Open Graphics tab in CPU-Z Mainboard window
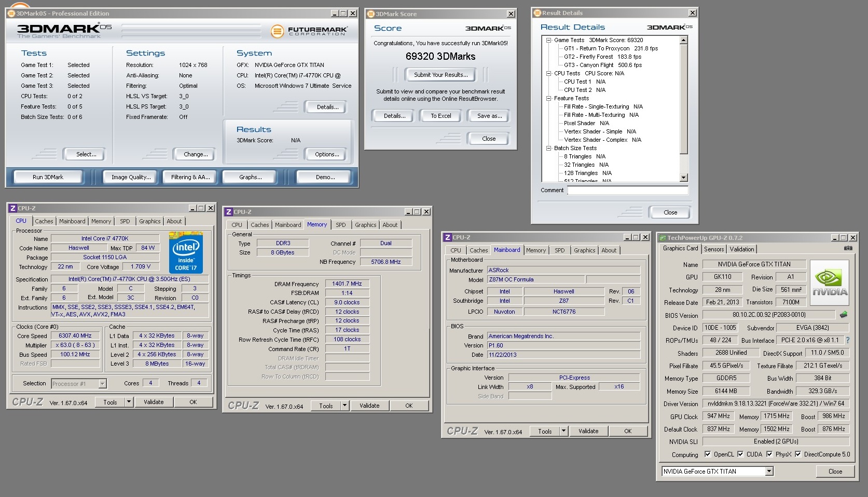This screenshot has width=868, height=497. point(584,250)
